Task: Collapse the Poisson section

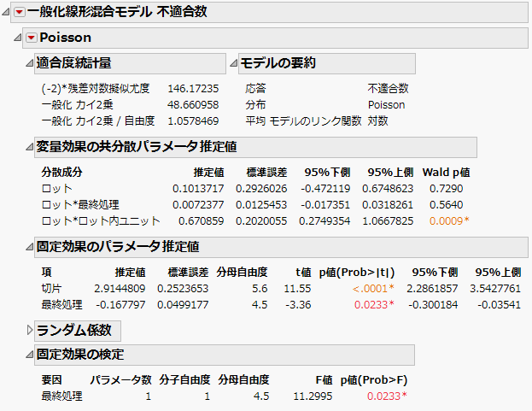Action: pos(18,38)
